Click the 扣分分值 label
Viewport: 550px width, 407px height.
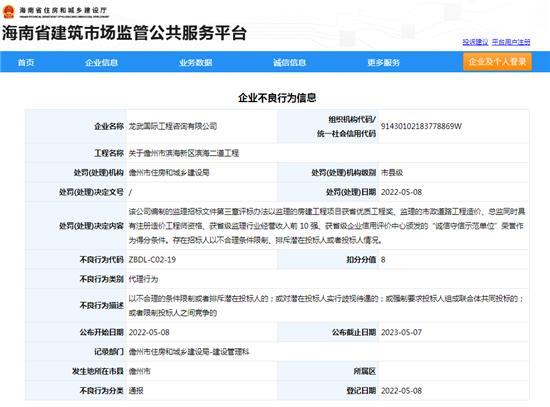(361, 260)
